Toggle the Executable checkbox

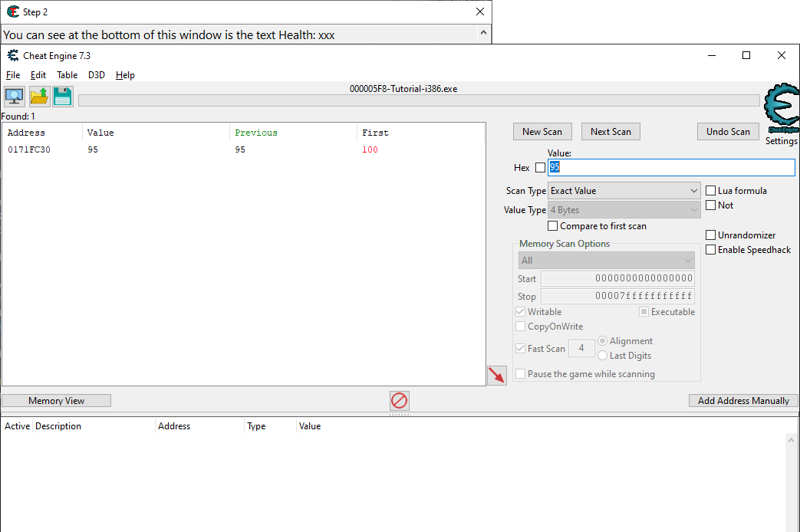coord(644,312)
